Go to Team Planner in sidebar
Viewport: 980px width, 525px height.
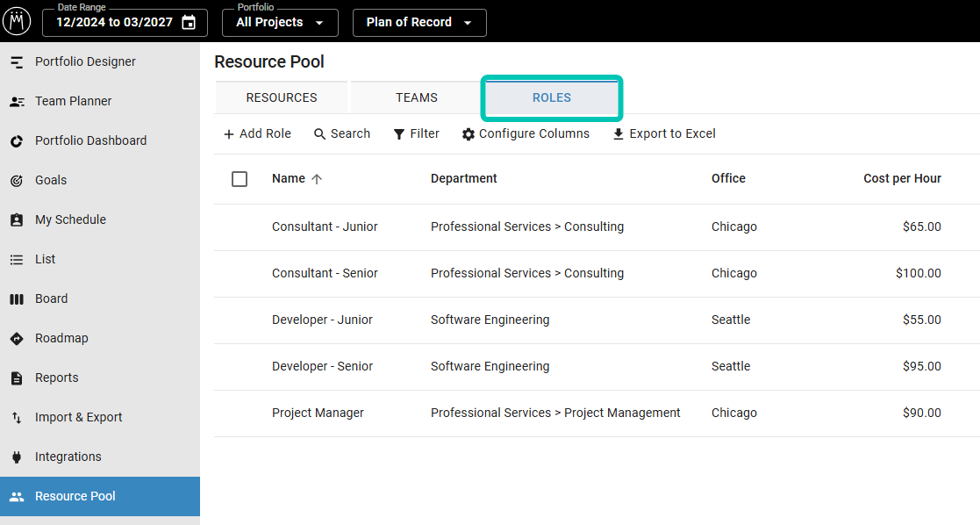point(73,101)
